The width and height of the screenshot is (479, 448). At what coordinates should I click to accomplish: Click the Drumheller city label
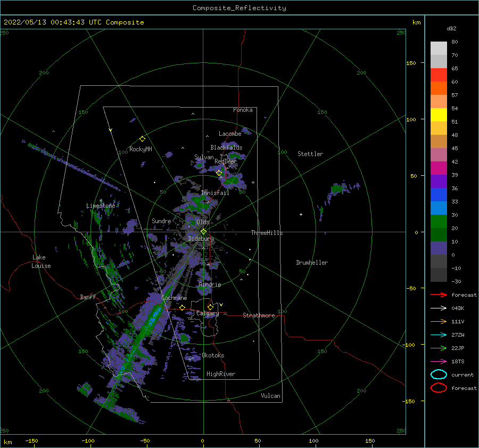coord(312,263)
